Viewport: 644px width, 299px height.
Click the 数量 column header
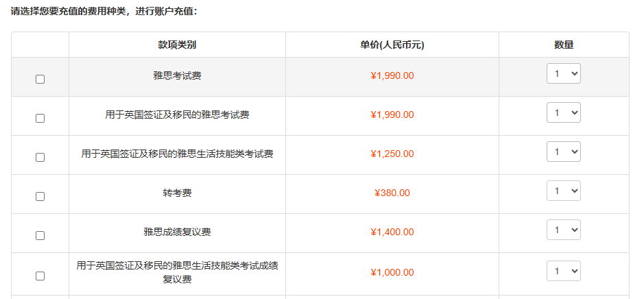pyautogui.click(x=564, y=45)
